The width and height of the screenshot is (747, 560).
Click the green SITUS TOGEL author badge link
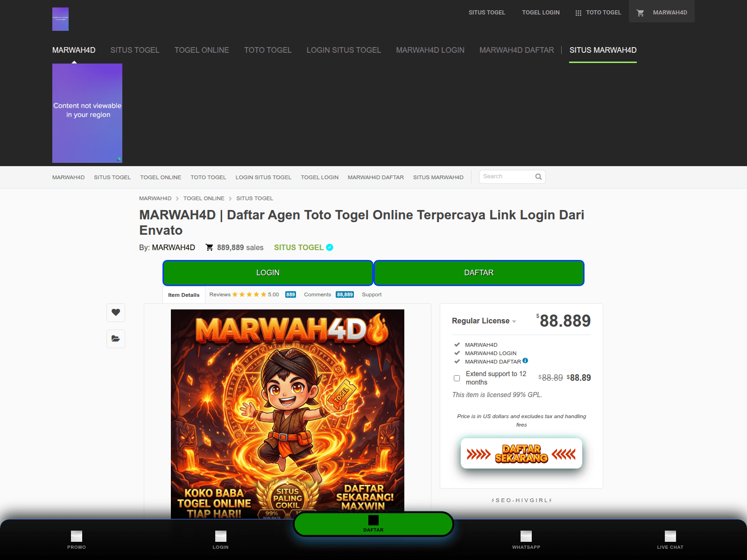[x=299, y=247]
